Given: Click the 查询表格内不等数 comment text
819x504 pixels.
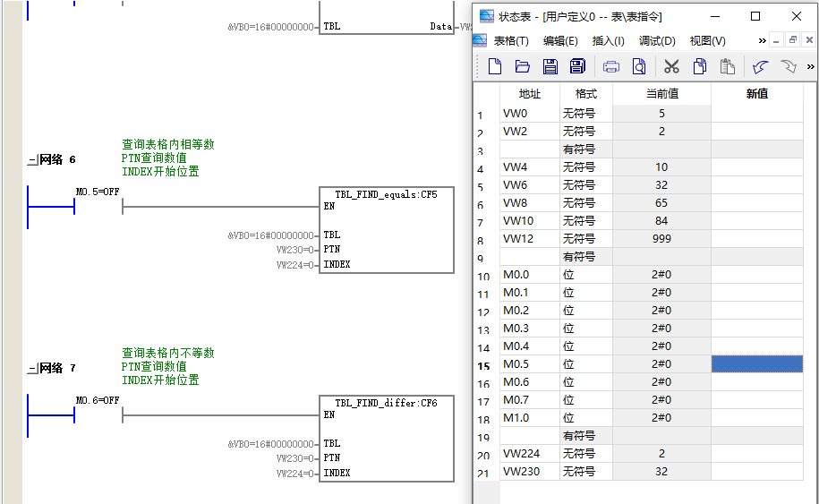Looking at the screenshot, I should (167, 353).
